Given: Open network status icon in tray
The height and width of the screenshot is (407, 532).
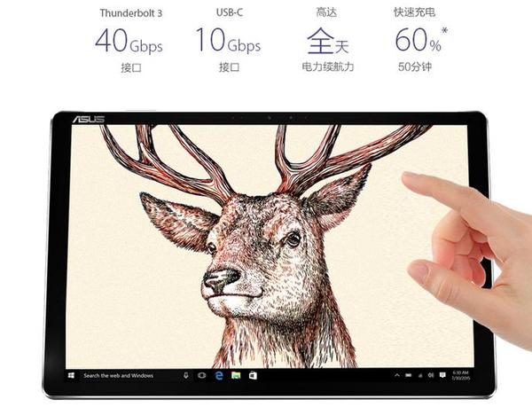Looking at the screenshot, I should 420,375.
